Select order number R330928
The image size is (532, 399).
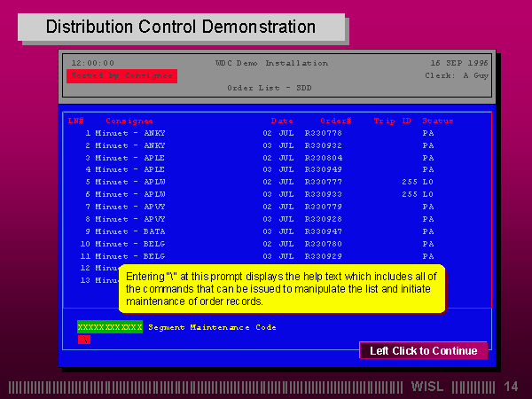[324, 219]
